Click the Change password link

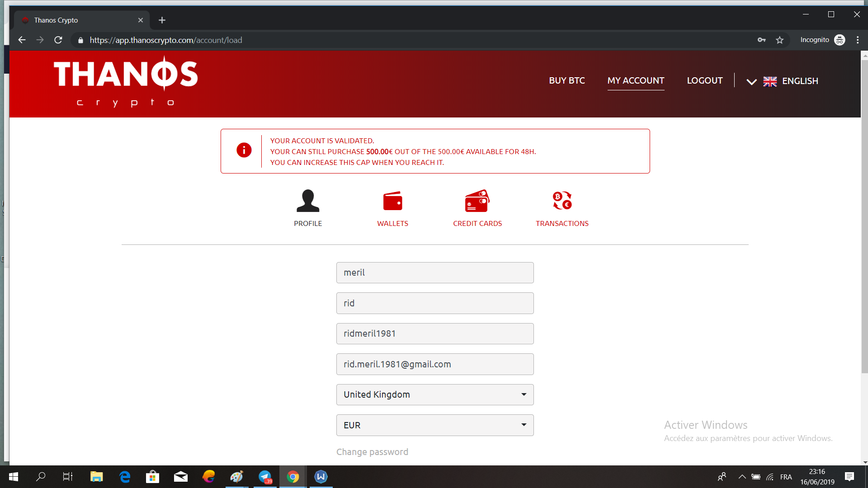click(372, 452)
